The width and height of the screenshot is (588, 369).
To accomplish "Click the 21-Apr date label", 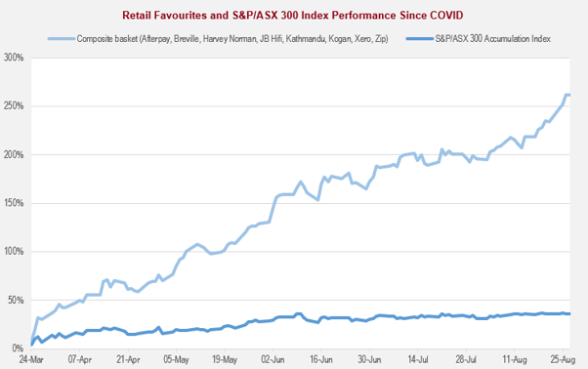I will (x=128, y=359).
